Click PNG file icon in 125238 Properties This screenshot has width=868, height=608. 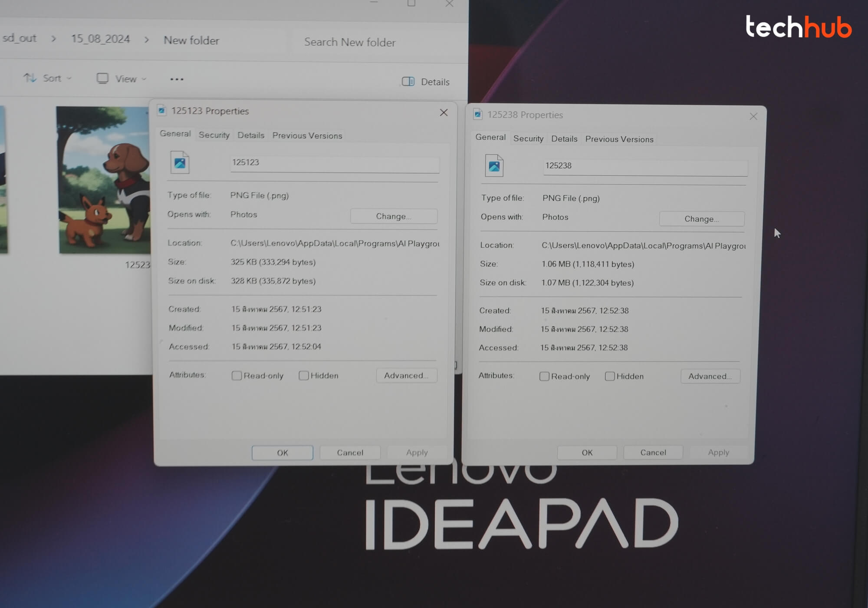pyautogui.click(x=494, y=166)
